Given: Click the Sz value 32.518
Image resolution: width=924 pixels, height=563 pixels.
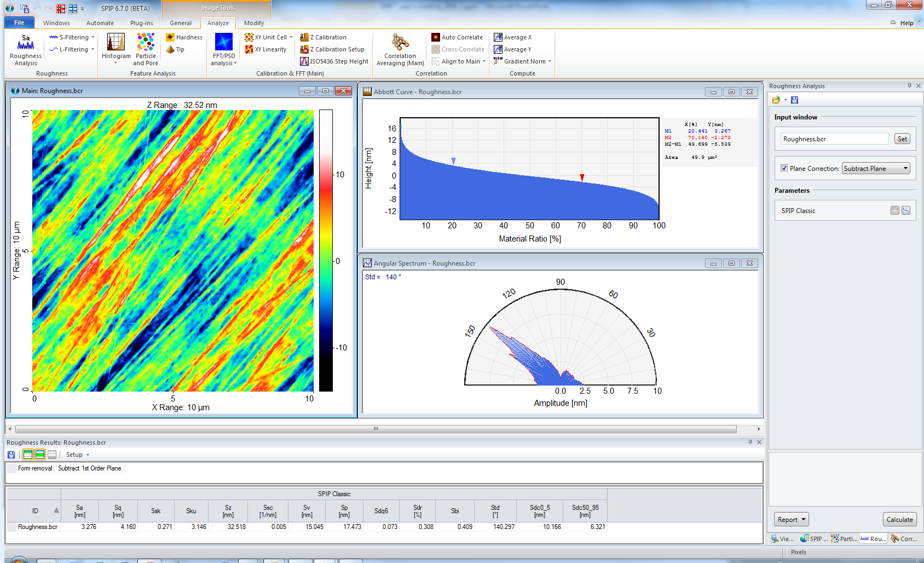Looking at the screenshot, I should pos(236,527).
